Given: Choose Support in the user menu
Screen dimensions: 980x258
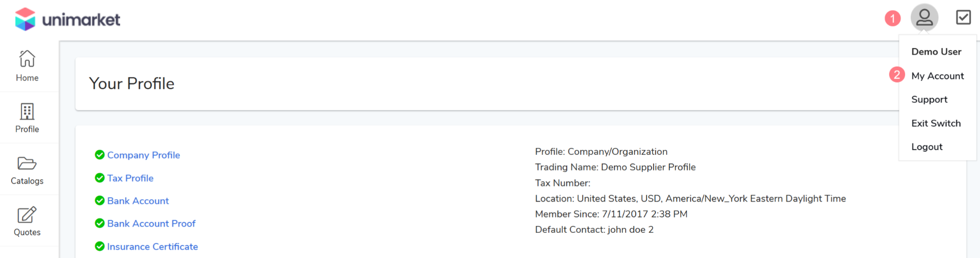Looking at the screenshot, I should tap(929, 100).
